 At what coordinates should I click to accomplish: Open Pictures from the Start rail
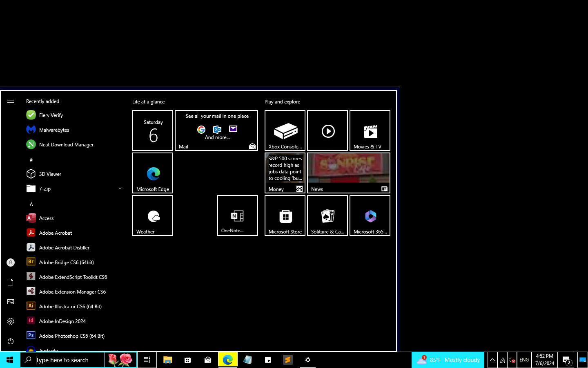coord(11,302)
